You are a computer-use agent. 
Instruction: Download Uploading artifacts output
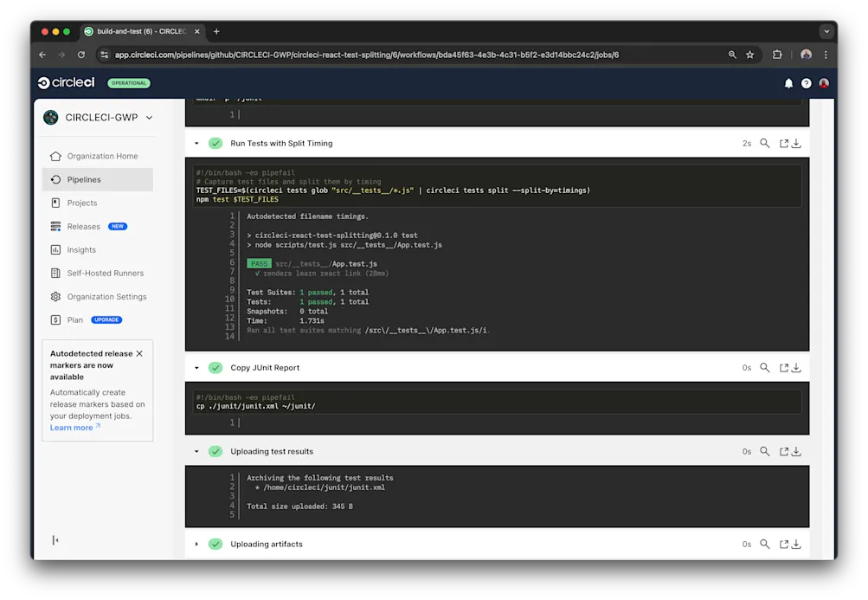796,544
